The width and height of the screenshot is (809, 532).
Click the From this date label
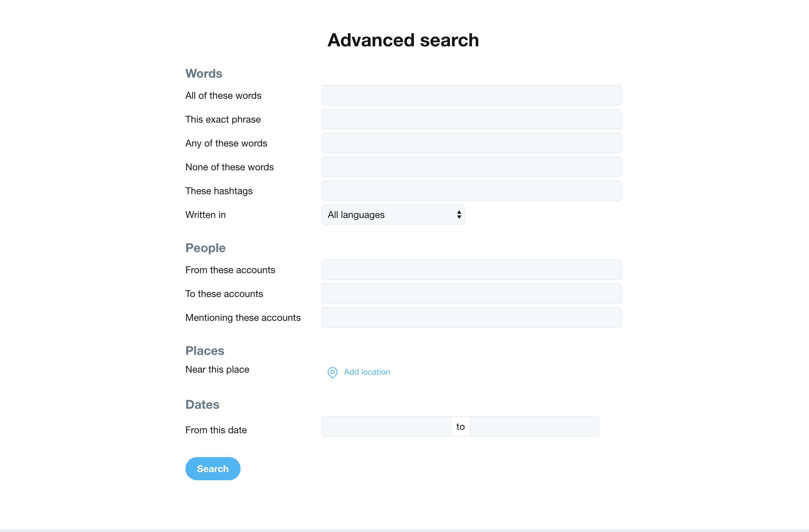click(216, 430)
